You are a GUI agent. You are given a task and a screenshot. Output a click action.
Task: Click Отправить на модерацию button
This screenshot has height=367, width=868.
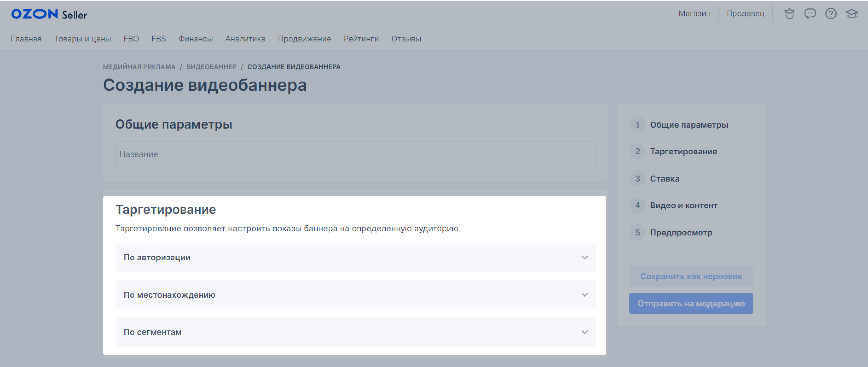pos(691,303)
